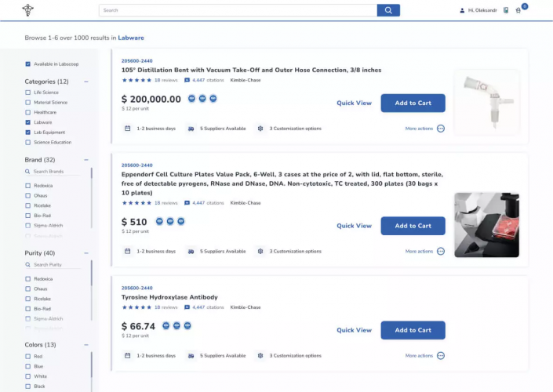This screenshot has width=553, height=392.
Task: Check the Material Science category
Action: 28,102
